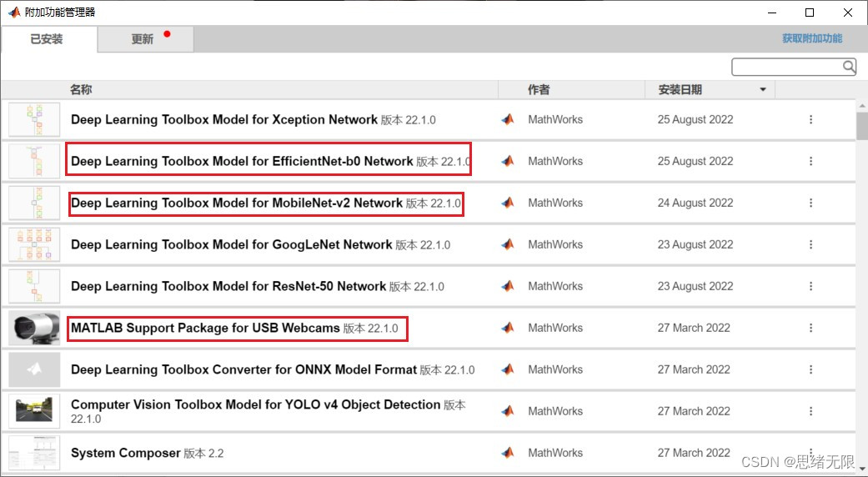Click MathWorks logo in ONNX Converter row

[508, 369]
